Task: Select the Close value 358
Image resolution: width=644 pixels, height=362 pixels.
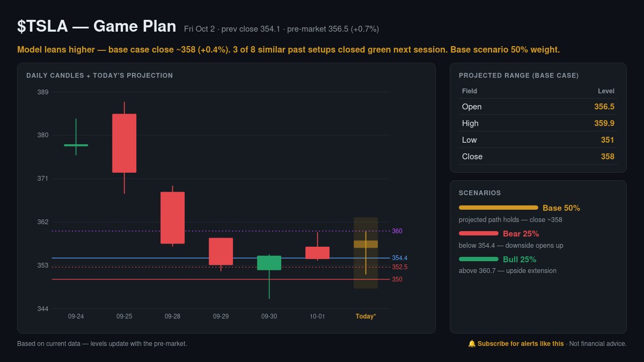Action: click(608, 157)
